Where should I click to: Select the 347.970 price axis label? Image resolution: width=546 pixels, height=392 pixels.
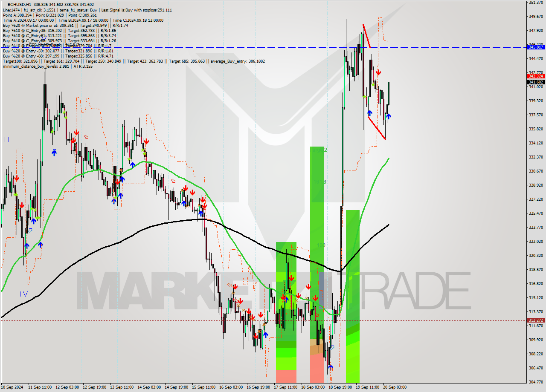(x=536, y=31)
